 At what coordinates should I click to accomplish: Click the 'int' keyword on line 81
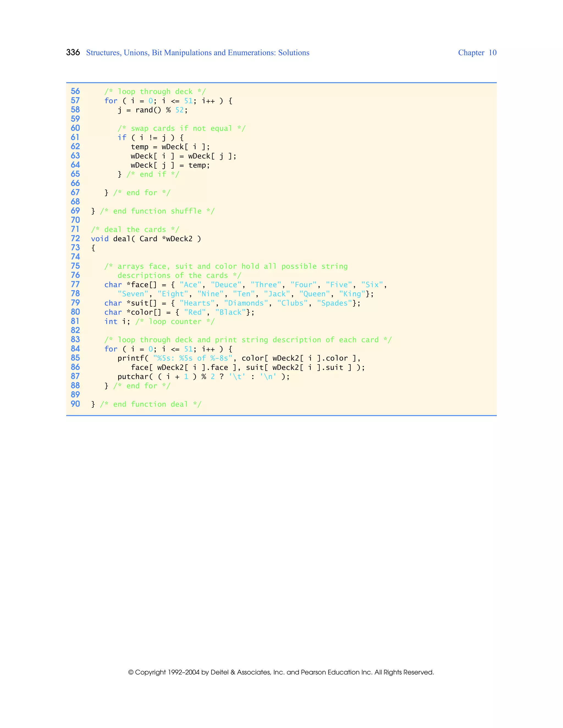(x=111, y=322)
